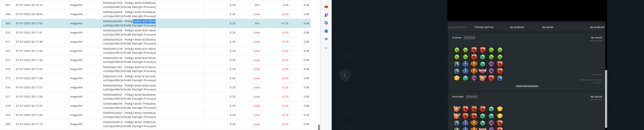The height and width of the screenshot is (130, 644).
Task: Click the Win result in row 307
Action: [257, 5]
